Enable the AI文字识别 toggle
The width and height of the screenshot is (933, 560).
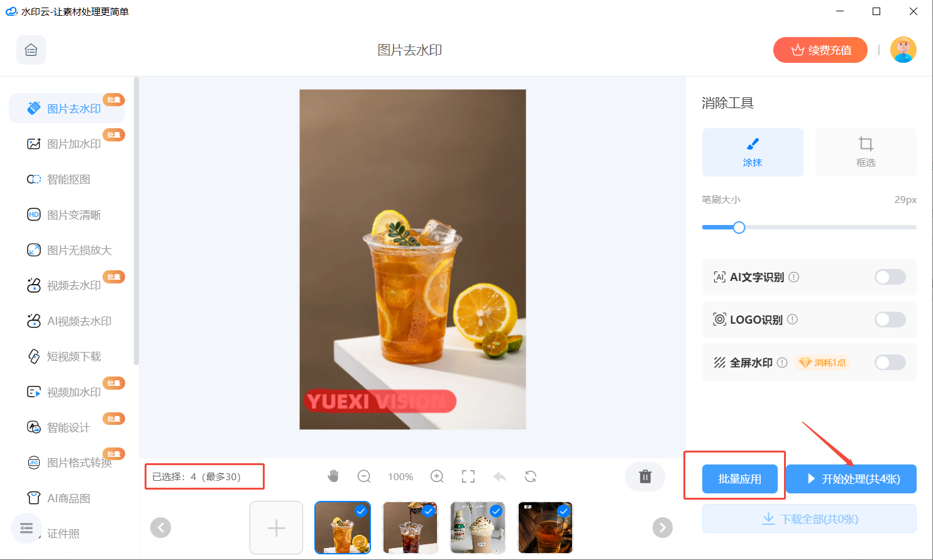[x=890, y=277]
